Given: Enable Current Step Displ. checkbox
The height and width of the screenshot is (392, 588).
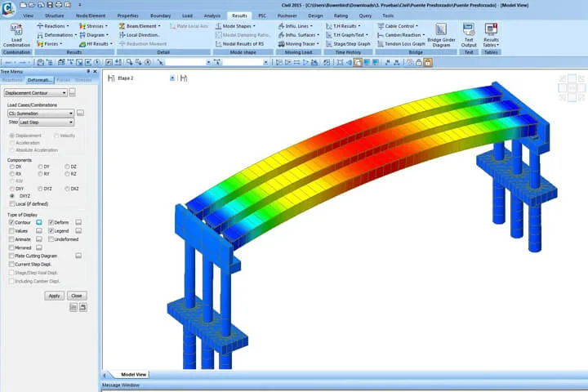Looking at the screenshot, I should 11,264.
